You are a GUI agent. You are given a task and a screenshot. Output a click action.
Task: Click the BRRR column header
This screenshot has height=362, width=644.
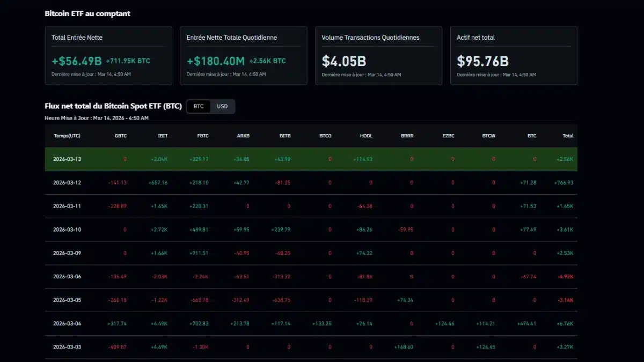[x=407, y=136]
